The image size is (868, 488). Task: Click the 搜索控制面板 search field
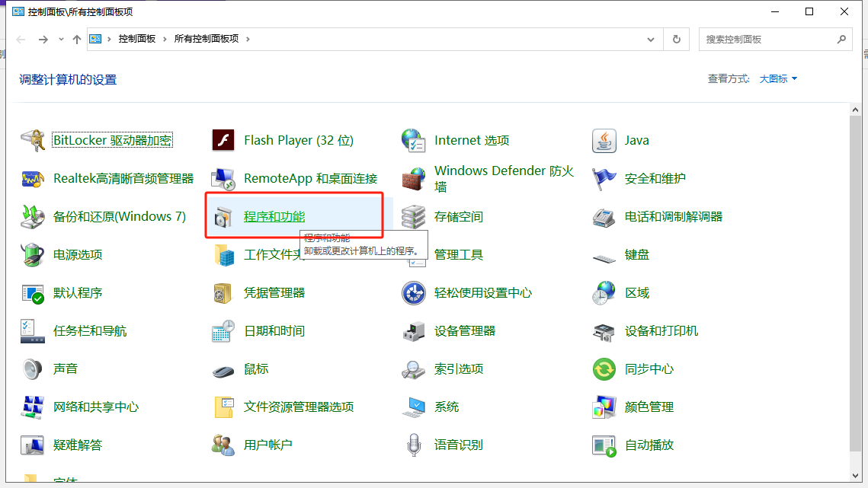[x=775, y=40]
